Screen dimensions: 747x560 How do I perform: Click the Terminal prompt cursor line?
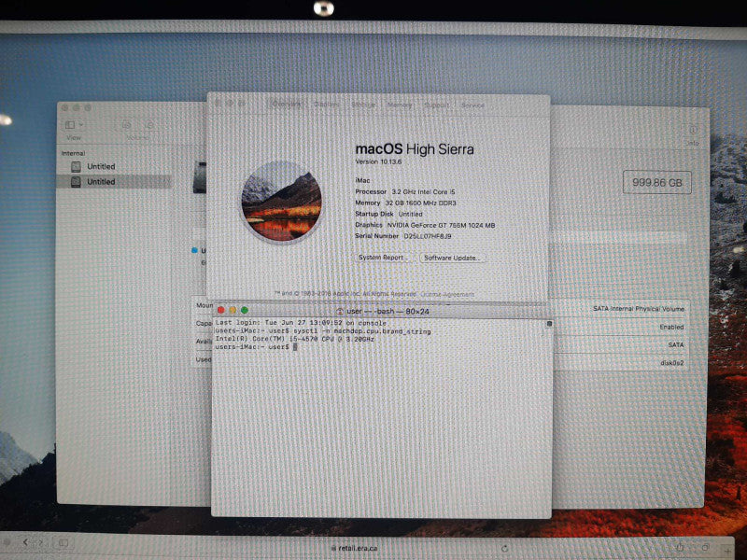click(x=256, y=346)
